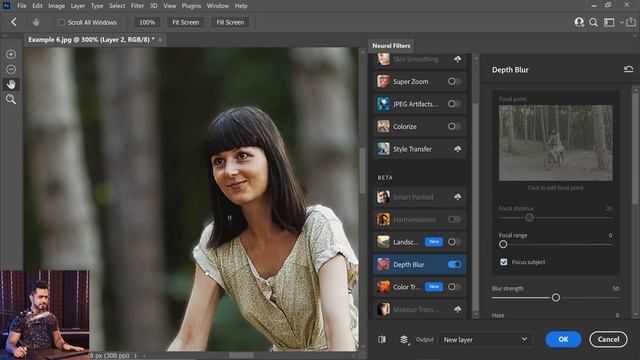This screenshot has height=360, width=640.
Task: Open the Select menu
Action: [x=117, y=6]
